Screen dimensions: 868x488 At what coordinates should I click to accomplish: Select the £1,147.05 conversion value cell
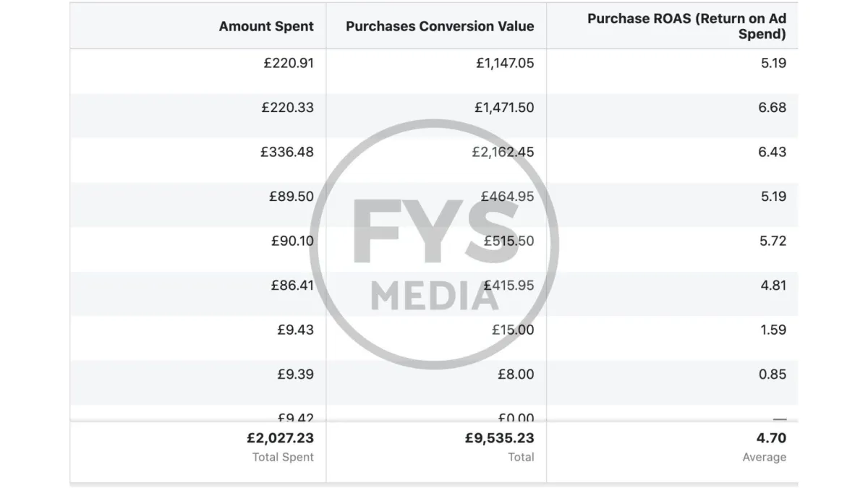505,63
